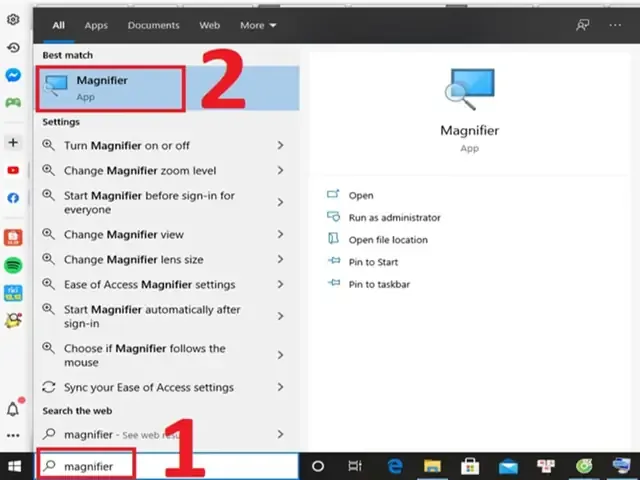
Task: Expand arrow for Turn Magnifier on or off
Action: coord(281,146)
